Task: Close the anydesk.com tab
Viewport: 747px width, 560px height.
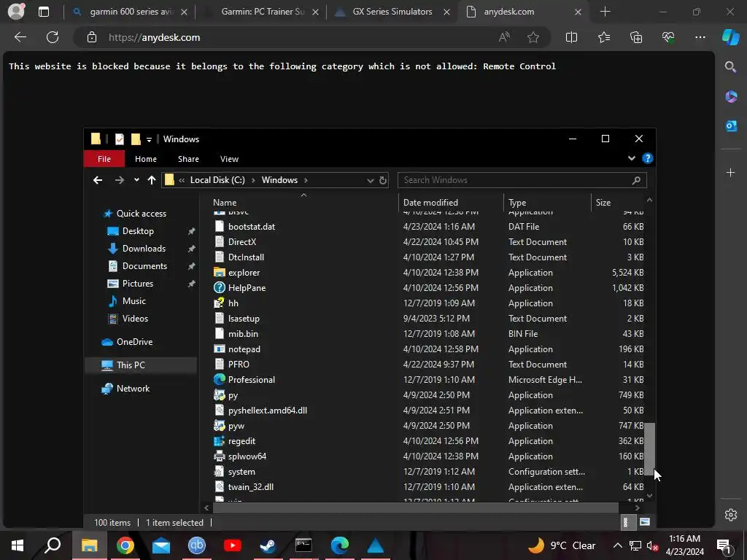Action: click(x=578, y=12)
